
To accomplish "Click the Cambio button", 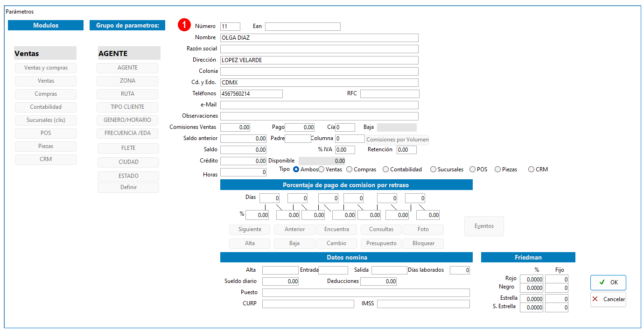I will 336,244.
